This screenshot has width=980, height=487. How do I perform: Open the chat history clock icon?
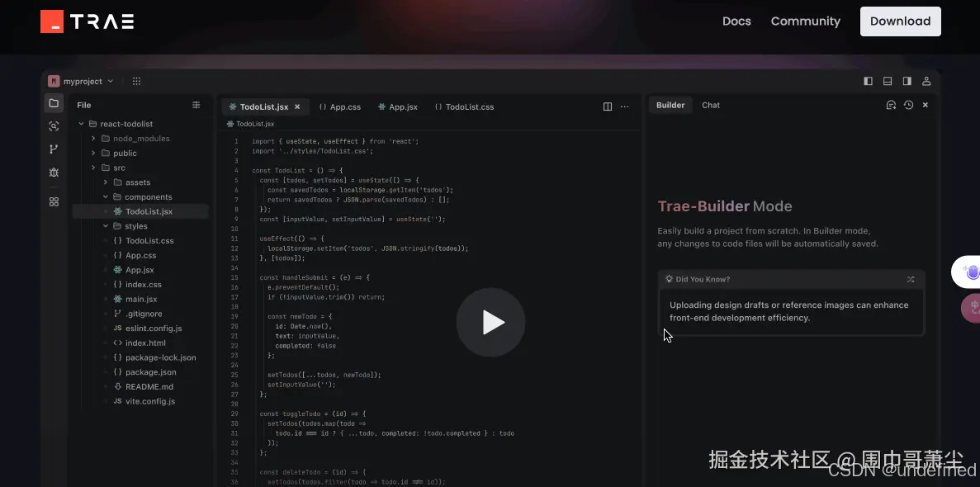(909, 105)
